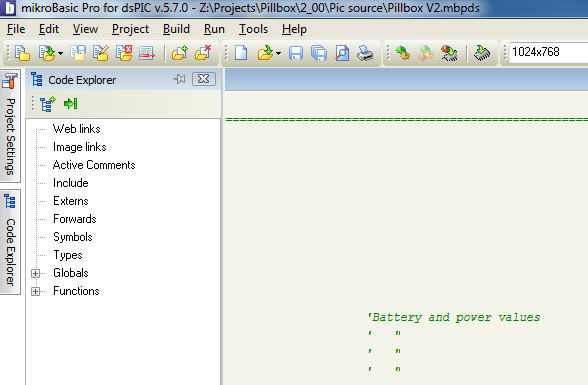This screenshot has height=385, width=588.
Task: Open the Tools menu
Action: point(254,29)
